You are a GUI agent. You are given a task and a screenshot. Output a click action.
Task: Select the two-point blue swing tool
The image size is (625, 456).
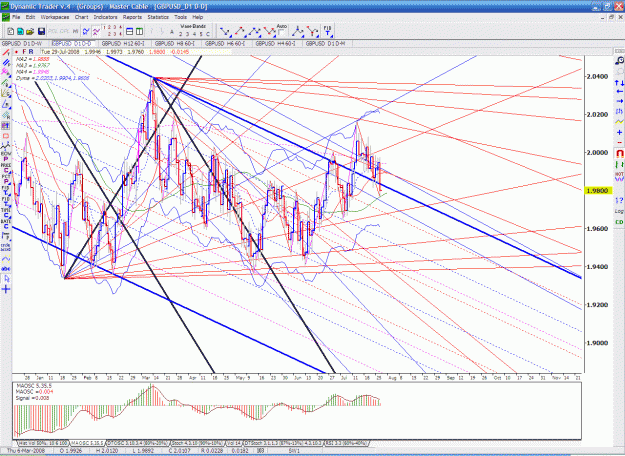pyautogui.click(x=226, y=31)
